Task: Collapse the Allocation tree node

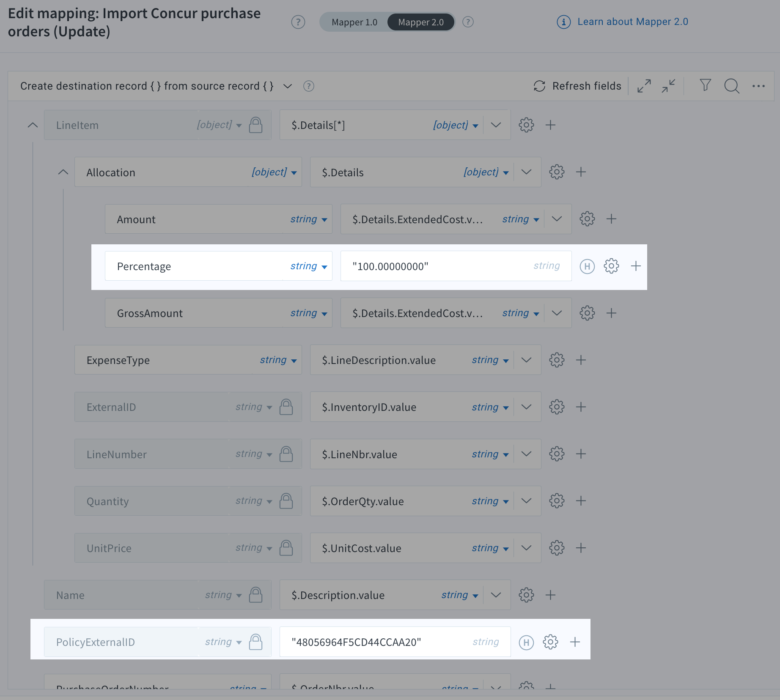Action: [x=63, y=172]
